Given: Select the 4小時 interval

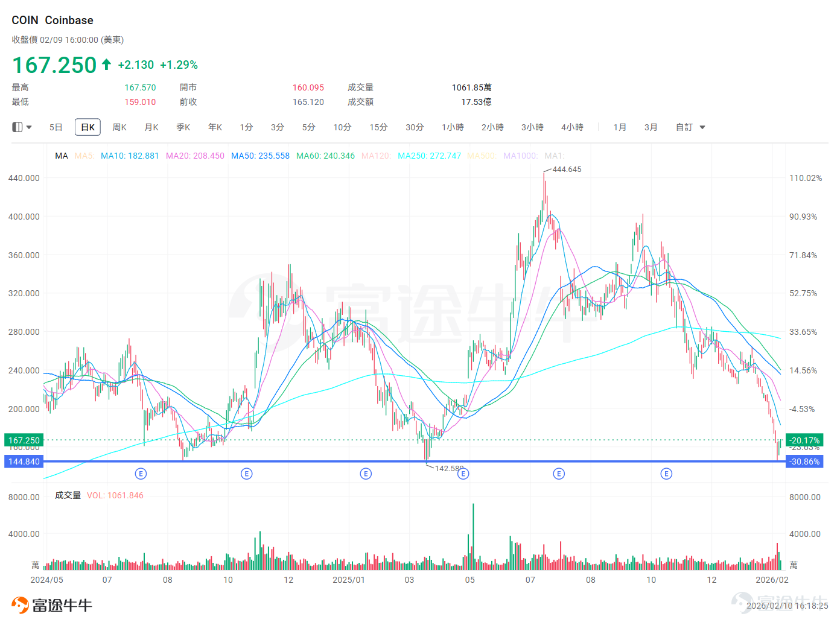Looking at the screenshot, I should tap(572, 127).
